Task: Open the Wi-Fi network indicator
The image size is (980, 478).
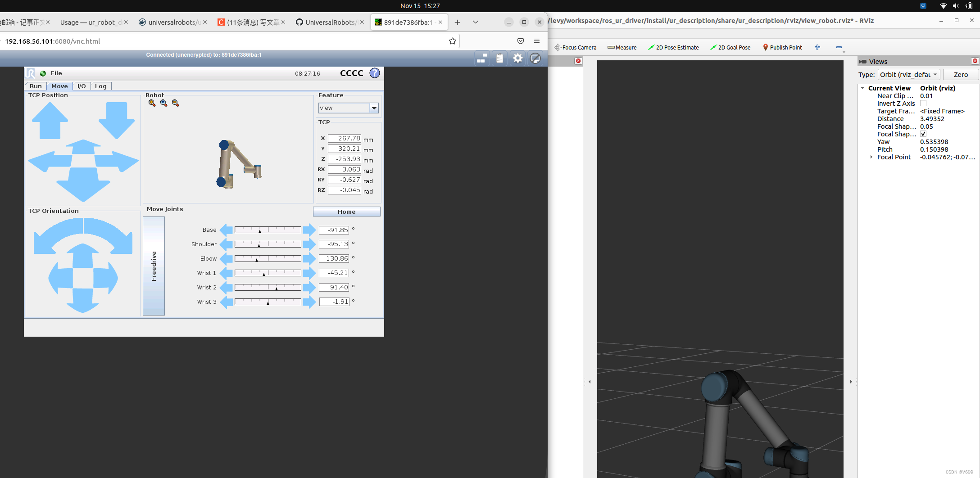Action: tap(944, 6)
